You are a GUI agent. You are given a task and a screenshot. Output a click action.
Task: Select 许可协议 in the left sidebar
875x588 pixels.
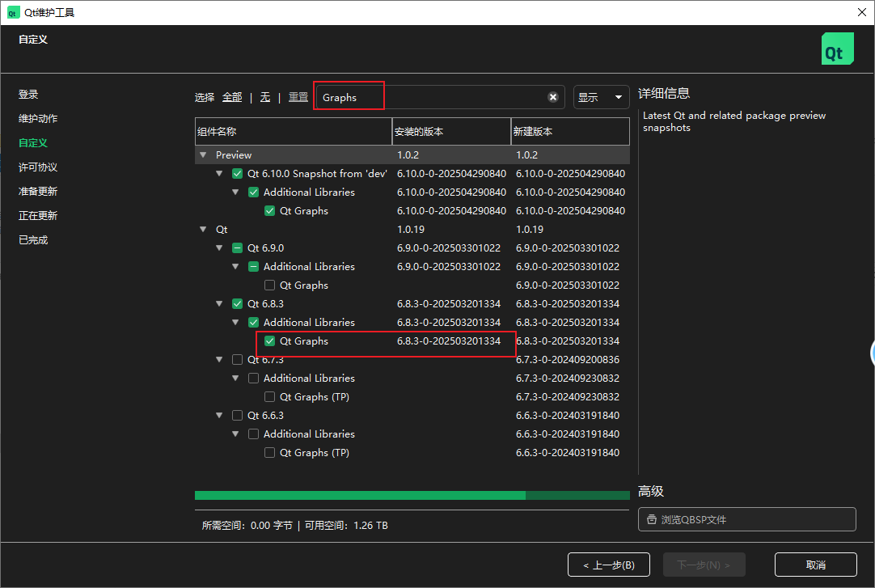click(x=38, y=167)
